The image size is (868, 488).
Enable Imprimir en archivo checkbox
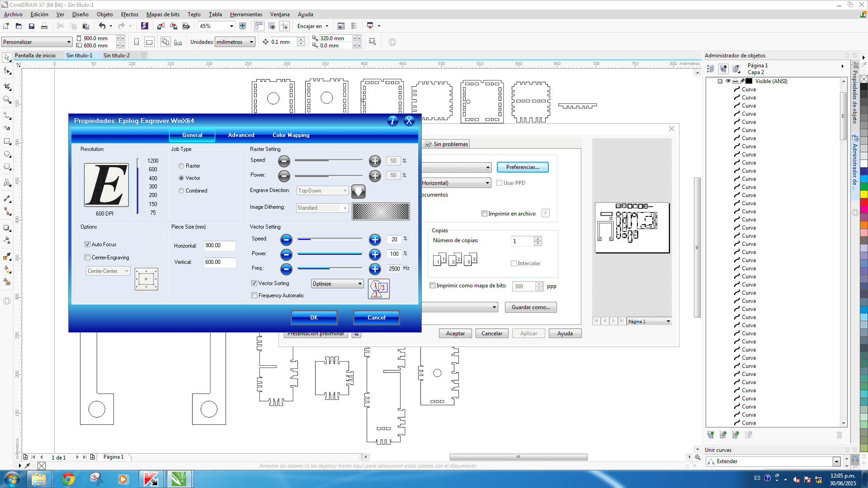click(484, 214)
